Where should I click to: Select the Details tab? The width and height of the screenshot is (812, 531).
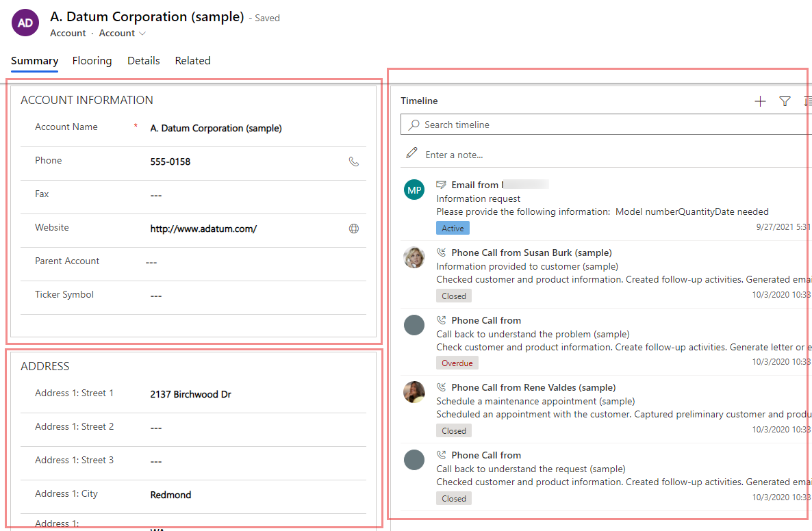[143, 60]
